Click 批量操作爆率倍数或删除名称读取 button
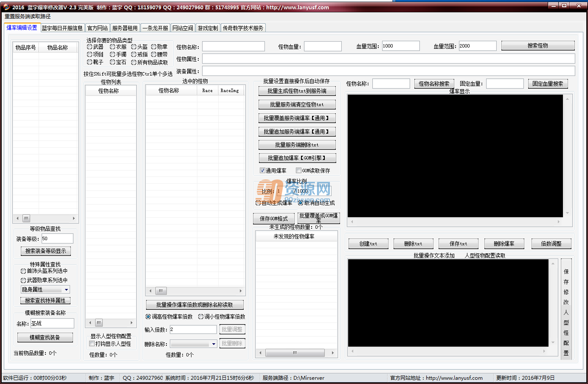 [195, 305]
